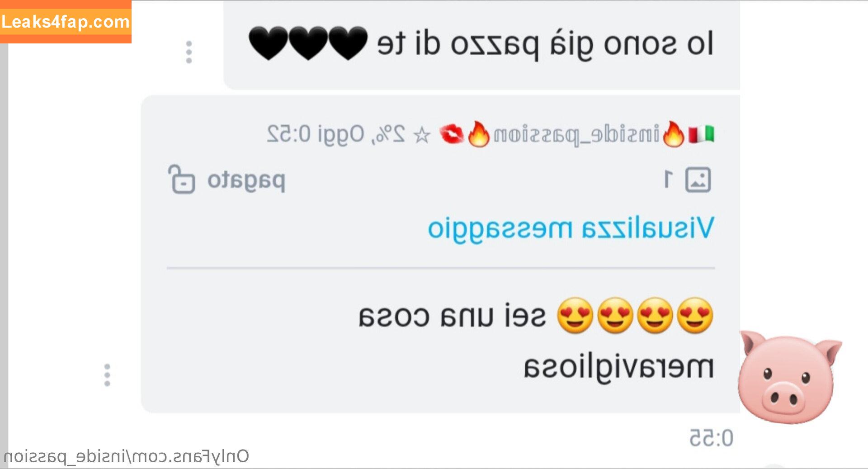868x469 pixels.
Task: Click the pagato status label
Action: tap(246, 181)
